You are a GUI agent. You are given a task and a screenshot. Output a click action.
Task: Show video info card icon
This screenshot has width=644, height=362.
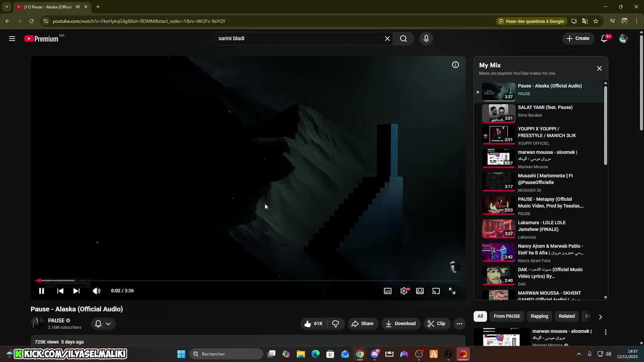click(x=455, y=65)
